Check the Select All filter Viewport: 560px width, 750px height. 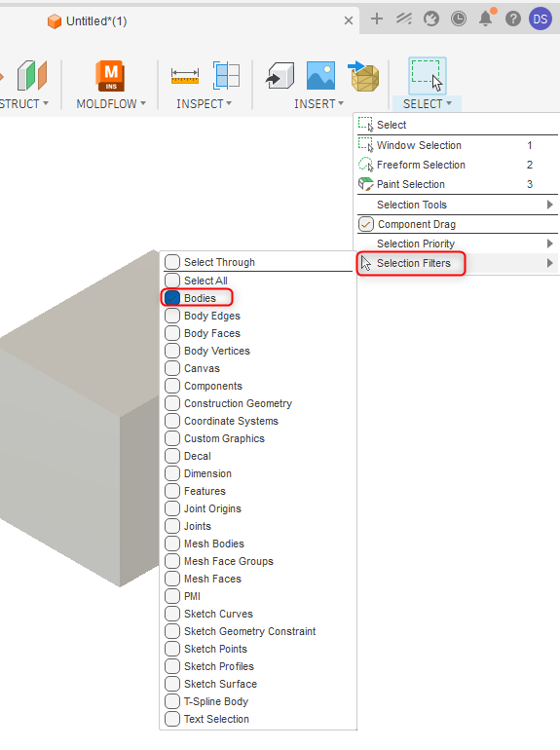coord(172,281)
